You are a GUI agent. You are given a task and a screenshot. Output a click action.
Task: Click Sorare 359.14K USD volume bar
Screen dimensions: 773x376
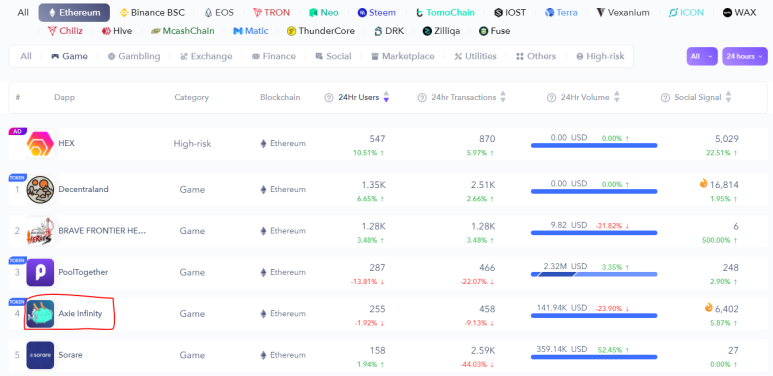pyautogui.click(x=594, y=357)
